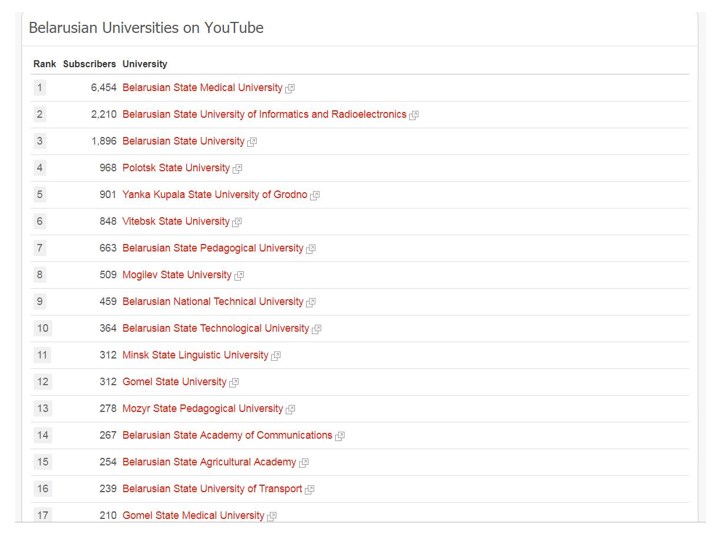Open Belarusian State Pedagogical University link

[213, 248]
